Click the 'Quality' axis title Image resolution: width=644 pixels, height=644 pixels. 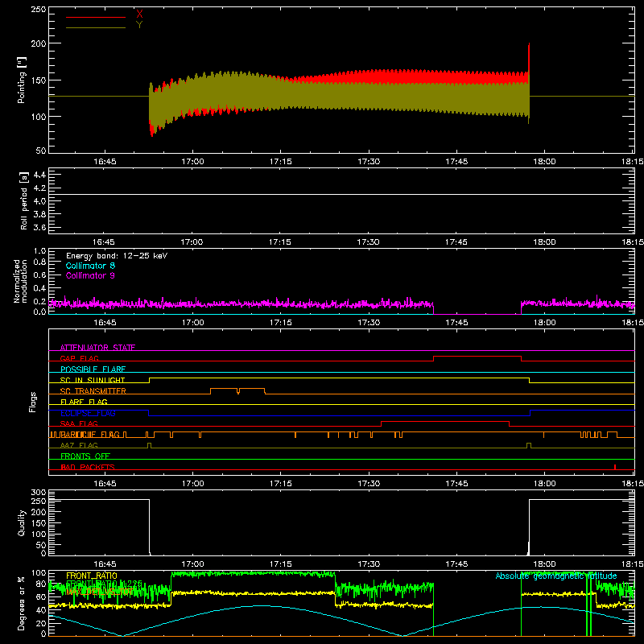point(22,523)
